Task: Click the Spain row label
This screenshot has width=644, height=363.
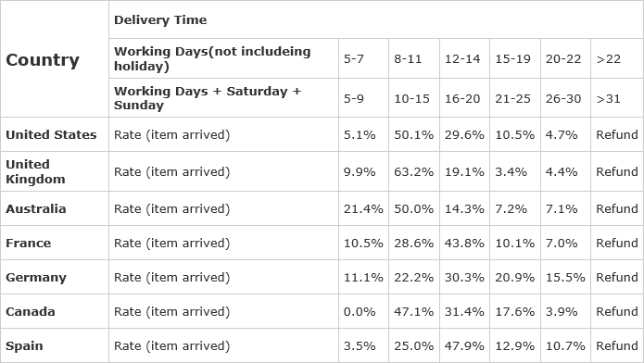Action: (55, 345)
